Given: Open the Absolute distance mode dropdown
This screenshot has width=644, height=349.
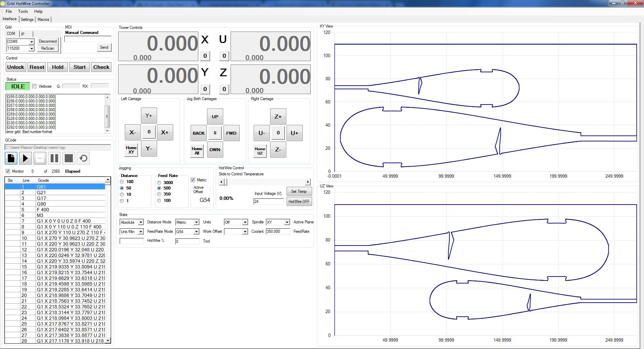Looking at the screenshot, I should click(x=141, y=222).
